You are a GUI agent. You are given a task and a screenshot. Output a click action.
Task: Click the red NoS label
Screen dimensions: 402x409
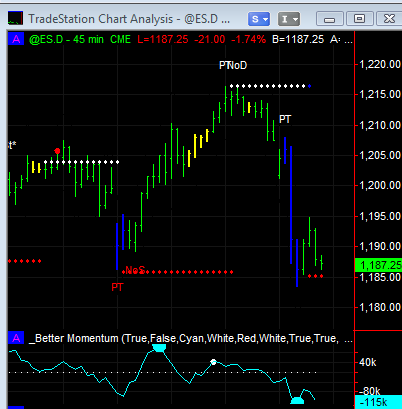pos(135,270)
